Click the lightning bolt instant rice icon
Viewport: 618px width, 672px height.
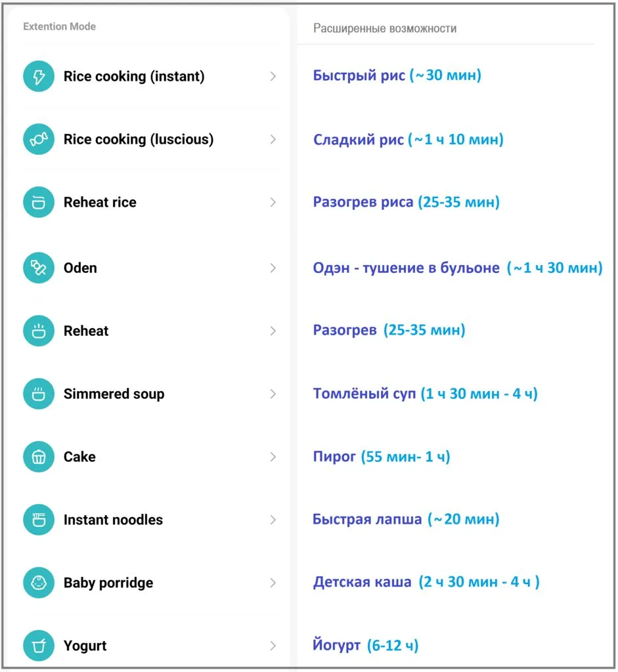[x=39, y=77]
